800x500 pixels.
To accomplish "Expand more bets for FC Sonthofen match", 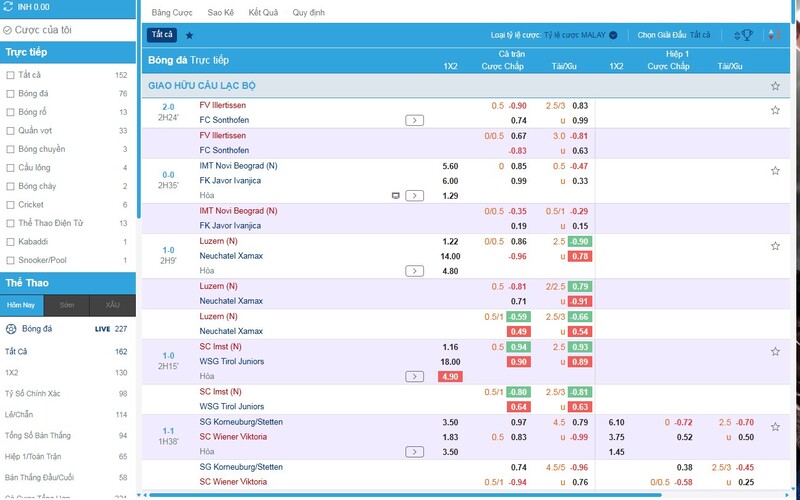I will pyautogui.click(x=414, y=120).
